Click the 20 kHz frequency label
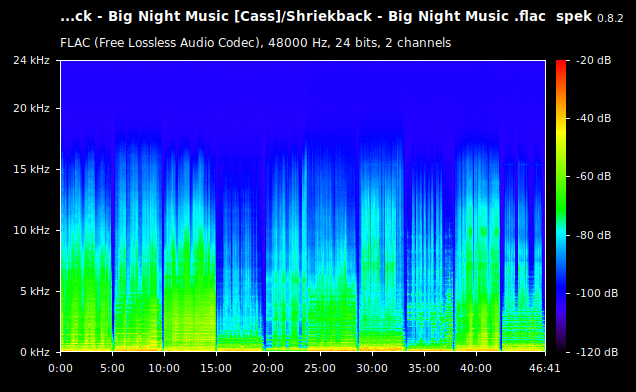 click(32, 108)
